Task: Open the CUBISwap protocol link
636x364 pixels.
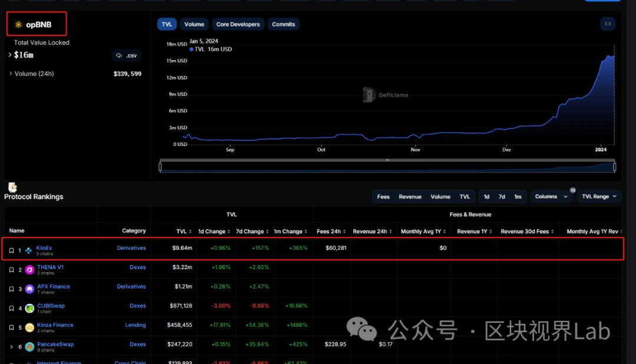Action: [51, 306]
